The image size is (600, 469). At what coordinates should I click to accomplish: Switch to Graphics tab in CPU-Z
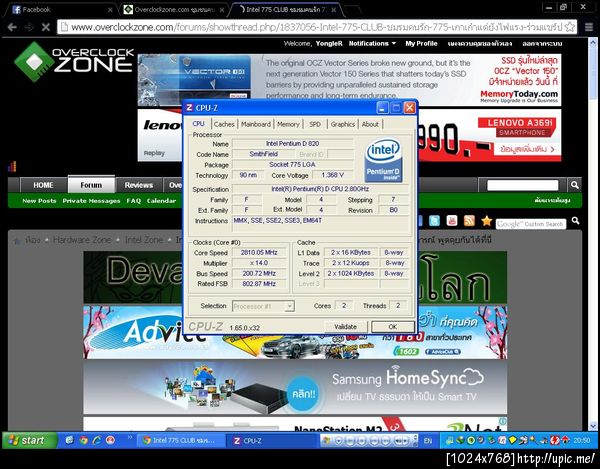coord(342,124)
